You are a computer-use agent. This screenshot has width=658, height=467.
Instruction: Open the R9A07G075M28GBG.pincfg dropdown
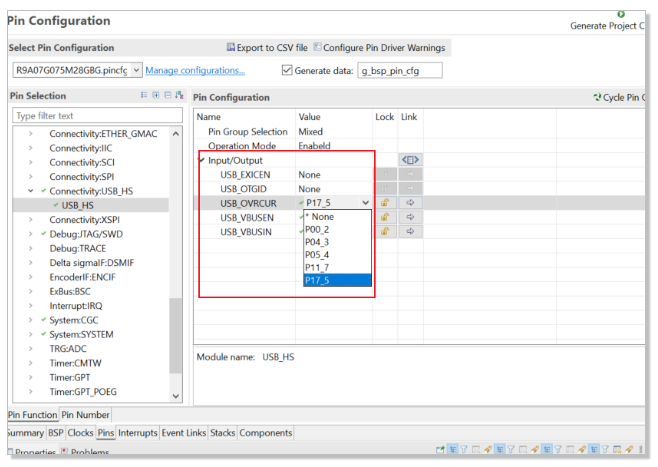[136, 70]
